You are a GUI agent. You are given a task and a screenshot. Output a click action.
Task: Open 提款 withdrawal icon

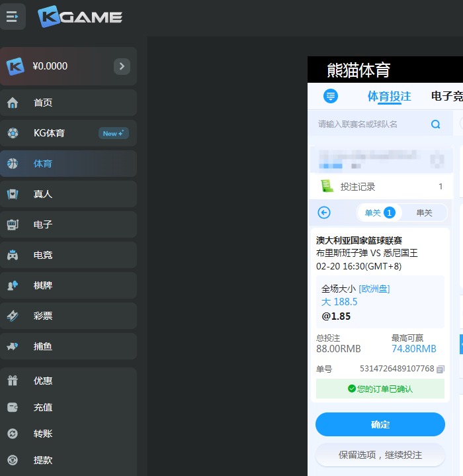click(13, 460)
